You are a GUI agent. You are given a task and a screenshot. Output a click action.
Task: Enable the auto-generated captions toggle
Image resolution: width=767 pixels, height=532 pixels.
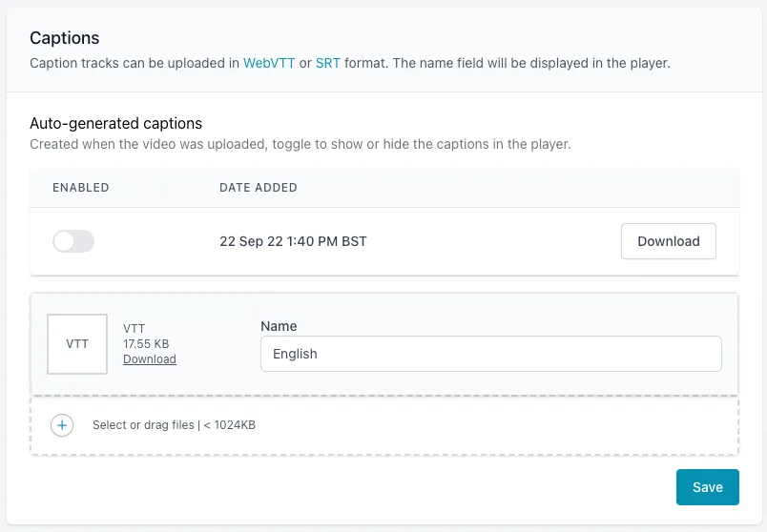pyautogui.click(x=73, y=241)
